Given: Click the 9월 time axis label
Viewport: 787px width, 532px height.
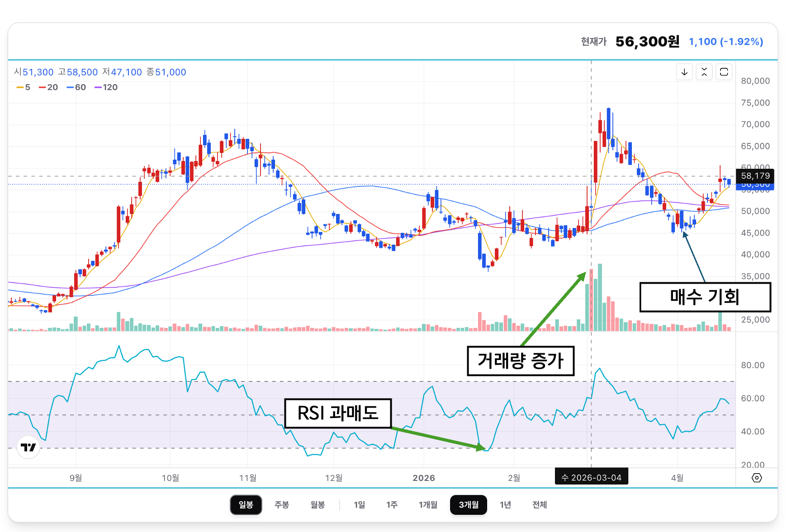Looking at the screenshot, I should [76, 478].
